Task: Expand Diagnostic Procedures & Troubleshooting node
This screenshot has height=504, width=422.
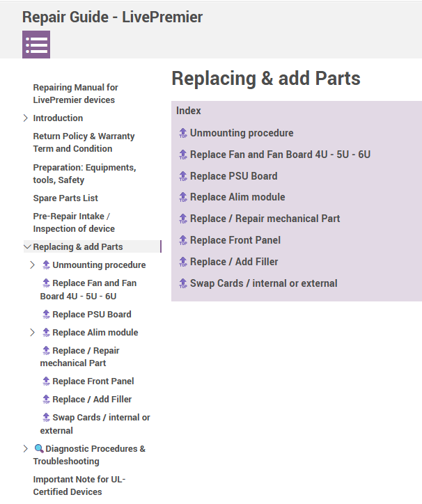Action: pyautogui.click(x=26, y=449)
